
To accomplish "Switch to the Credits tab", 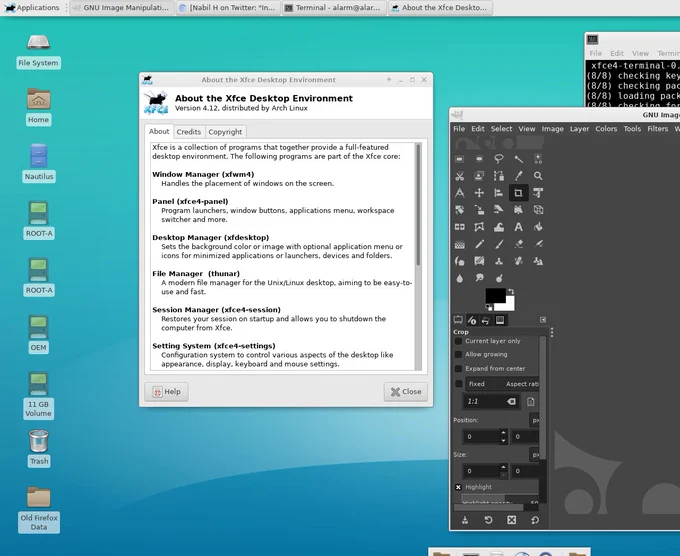I will coord(189,132).
